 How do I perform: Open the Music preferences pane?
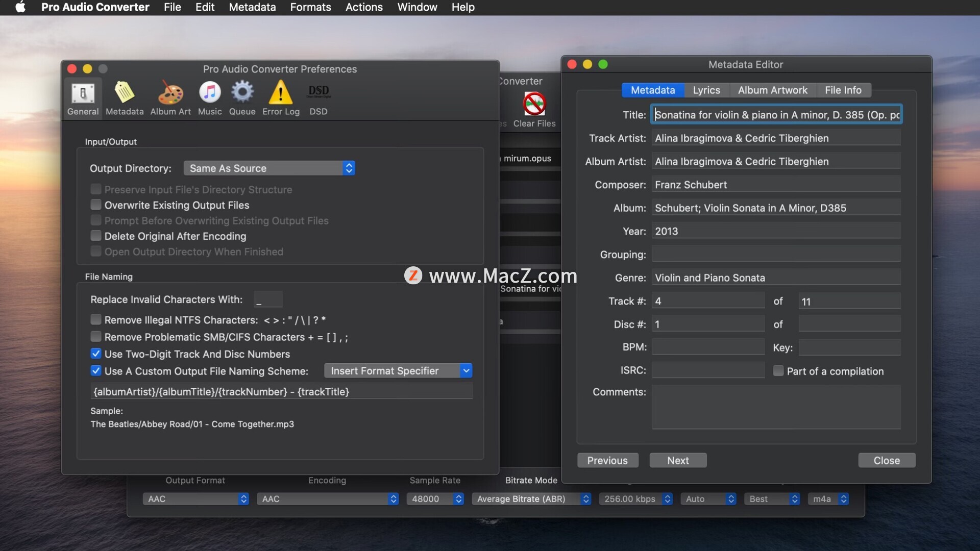[210, 98]
